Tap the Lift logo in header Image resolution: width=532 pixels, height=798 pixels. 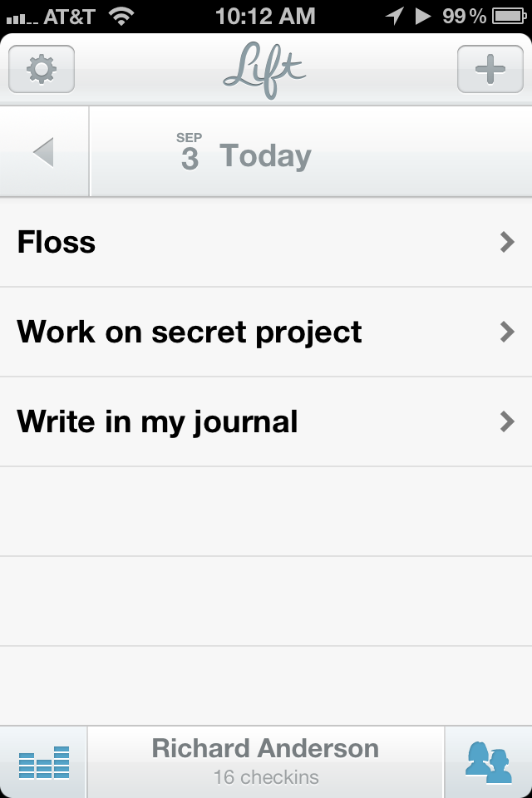click(264, 70)
